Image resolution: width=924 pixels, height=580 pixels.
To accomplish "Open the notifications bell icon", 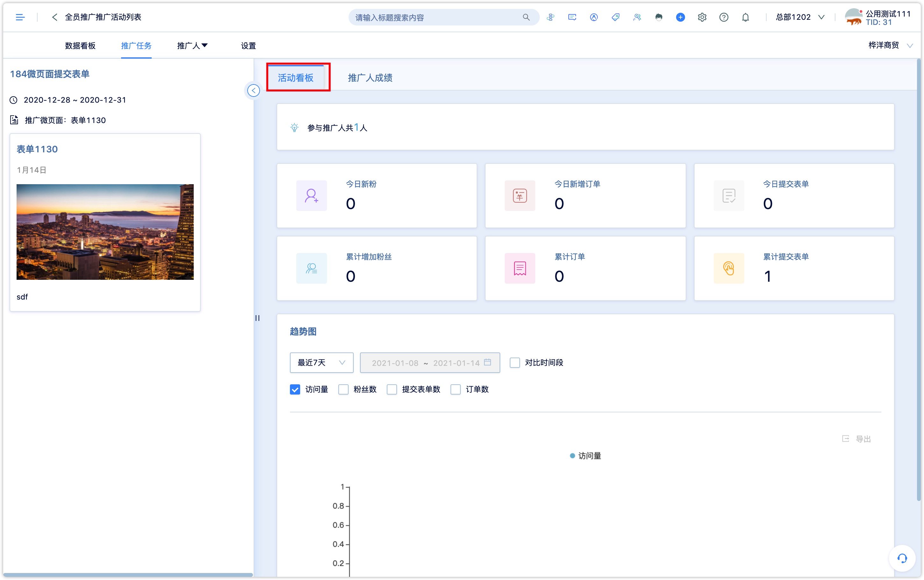I will click(745, 17).
